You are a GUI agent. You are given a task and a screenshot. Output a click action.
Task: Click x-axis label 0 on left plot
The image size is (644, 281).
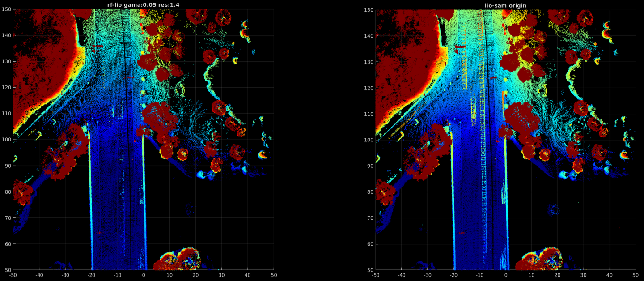pos(143,275)
